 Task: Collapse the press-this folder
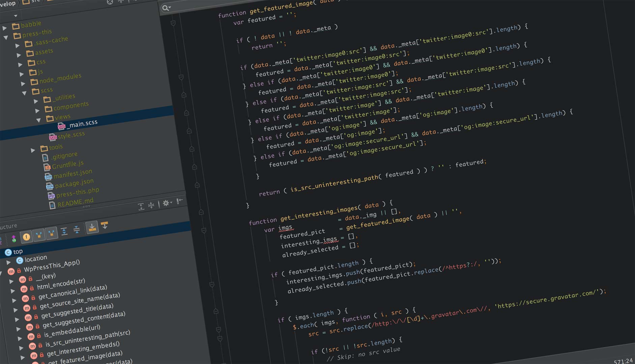tap(6, 37)
